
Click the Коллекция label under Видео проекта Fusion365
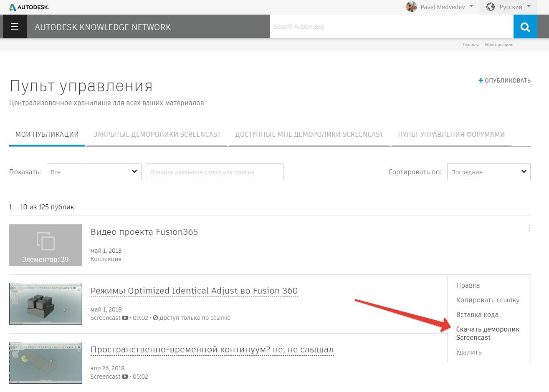point(106,259)
